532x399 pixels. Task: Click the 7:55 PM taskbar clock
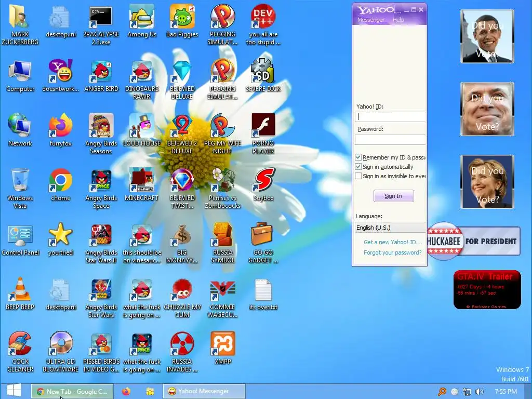pos(506,391)
